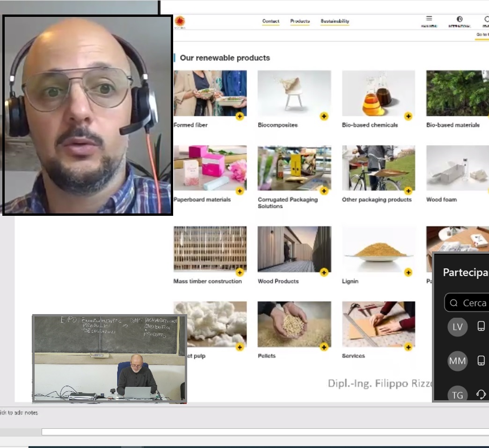The width and height of the screenshot is (489, 448).
Task: Follow the Bio-based chemicals link
Action: [370, 125]
